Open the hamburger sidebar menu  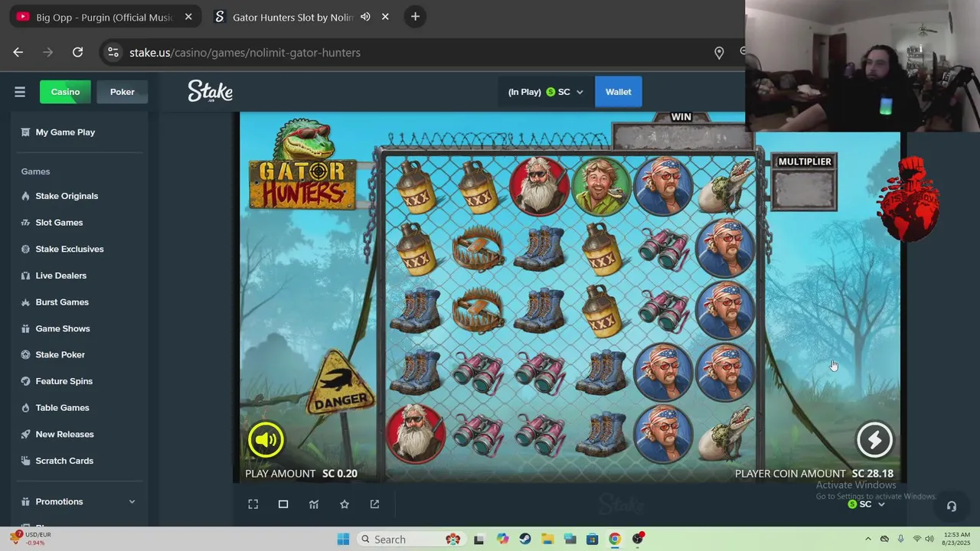click(20, 92)
